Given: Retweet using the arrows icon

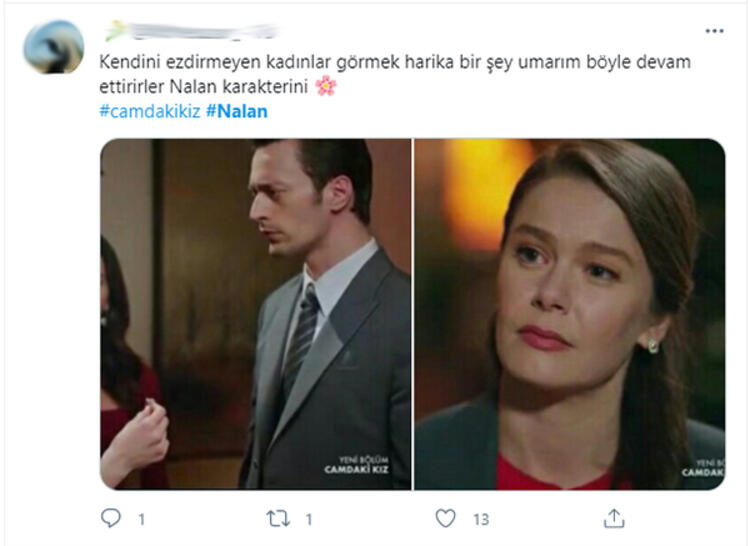Looking at the screenshot, I should click(278, 518).
